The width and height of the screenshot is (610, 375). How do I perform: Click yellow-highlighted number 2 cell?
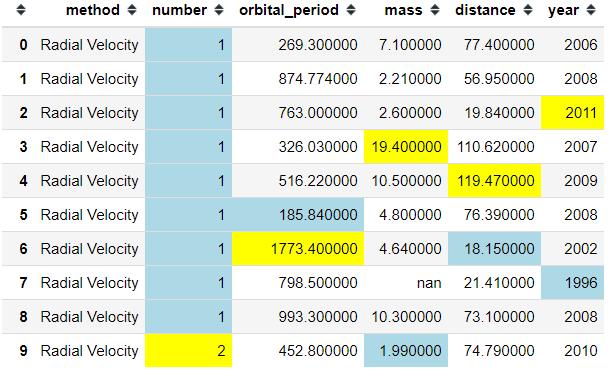tap(188, 351)
